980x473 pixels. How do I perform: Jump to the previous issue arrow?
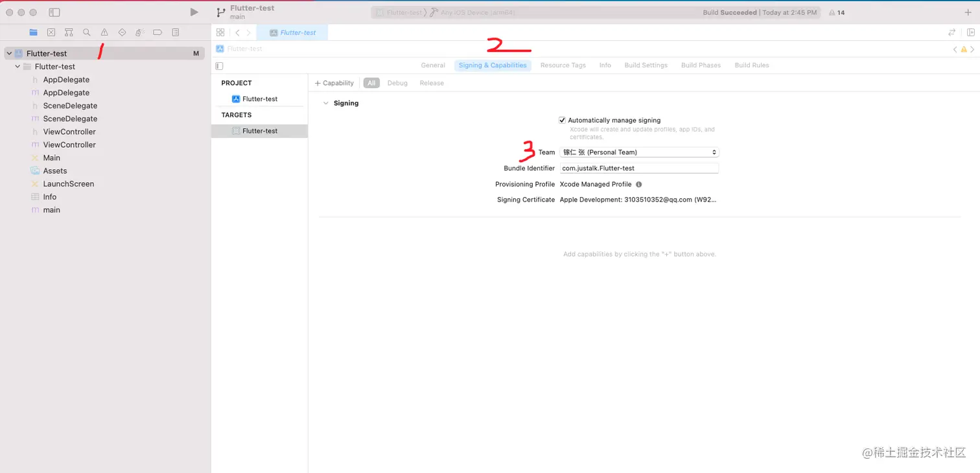[955, 49]
